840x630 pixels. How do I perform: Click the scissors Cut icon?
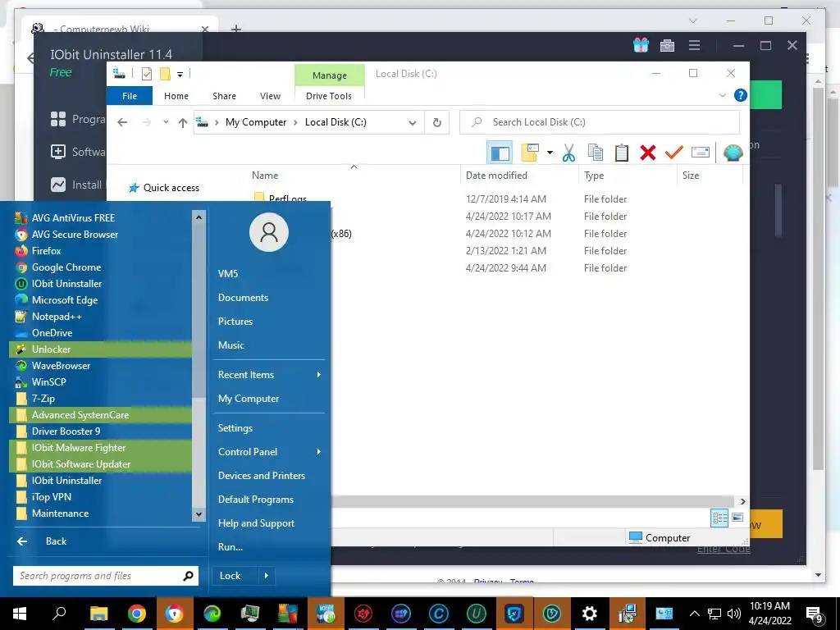pyautogui.click(x=568, y=153)
